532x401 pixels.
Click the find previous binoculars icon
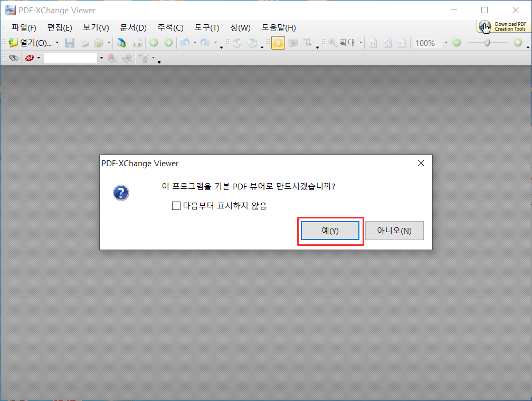click(112, 59)
